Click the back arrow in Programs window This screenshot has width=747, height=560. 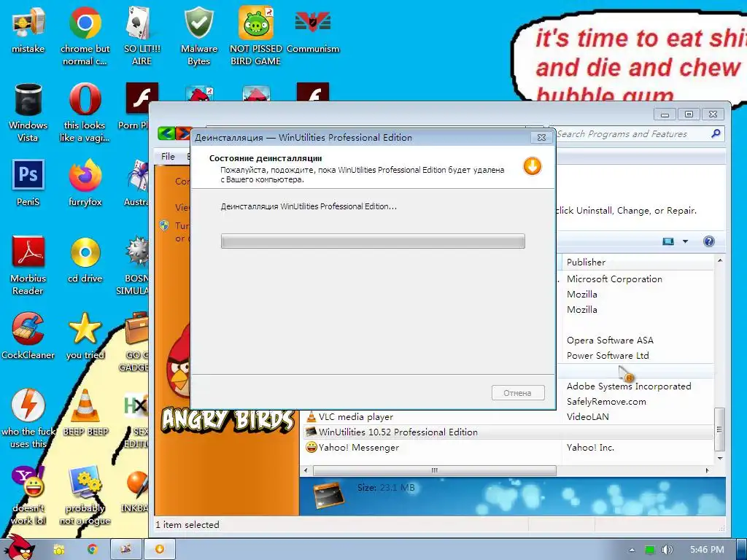166,133
